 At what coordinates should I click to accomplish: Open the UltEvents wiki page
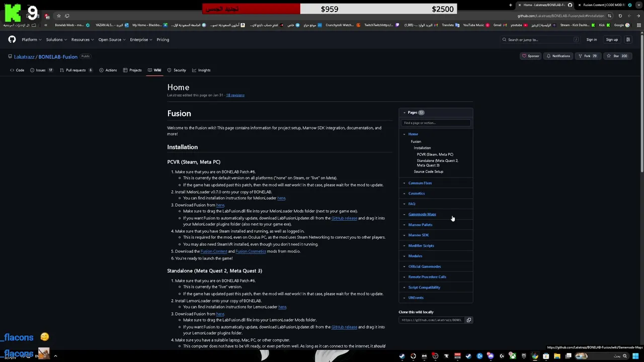[416, 298]
